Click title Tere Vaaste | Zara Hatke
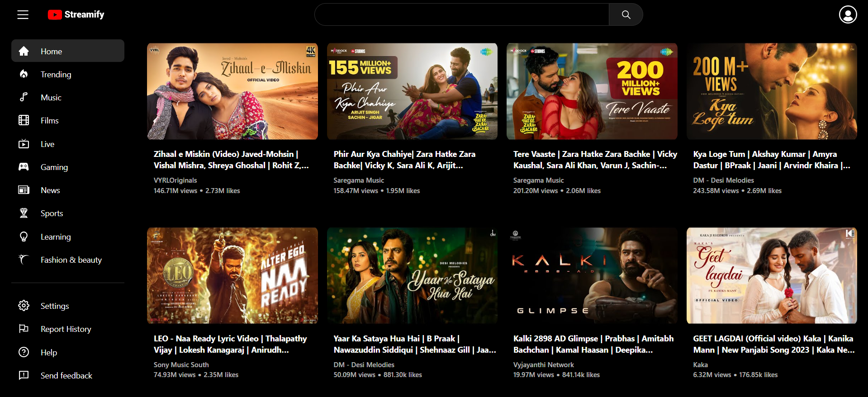This screenshot has height=397, width=868. click(x=595, y=160)
